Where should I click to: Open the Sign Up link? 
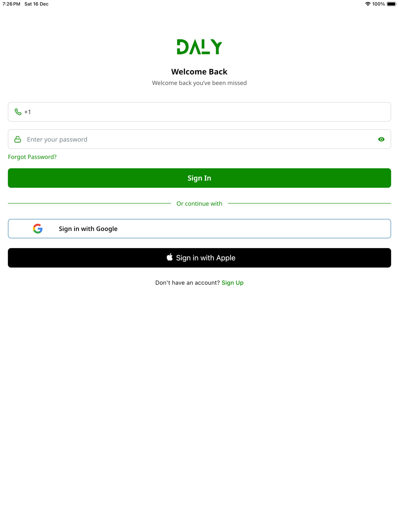(233, 283)
